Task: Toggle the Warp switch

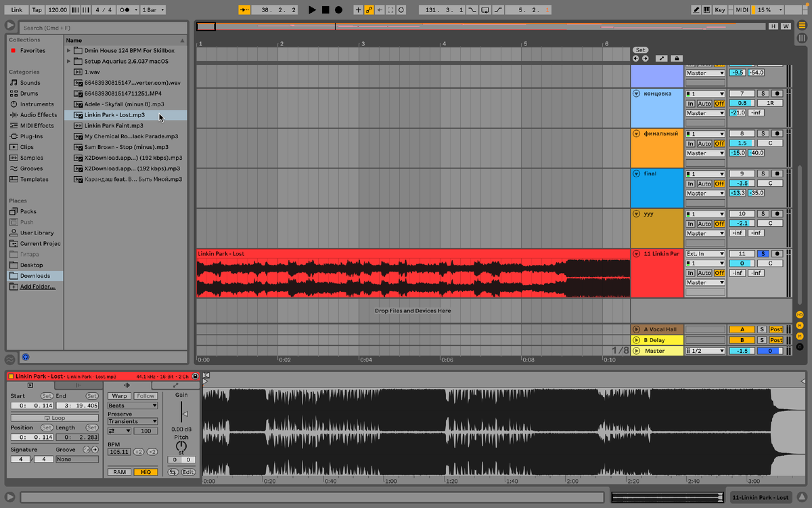Action: (119, 396)
